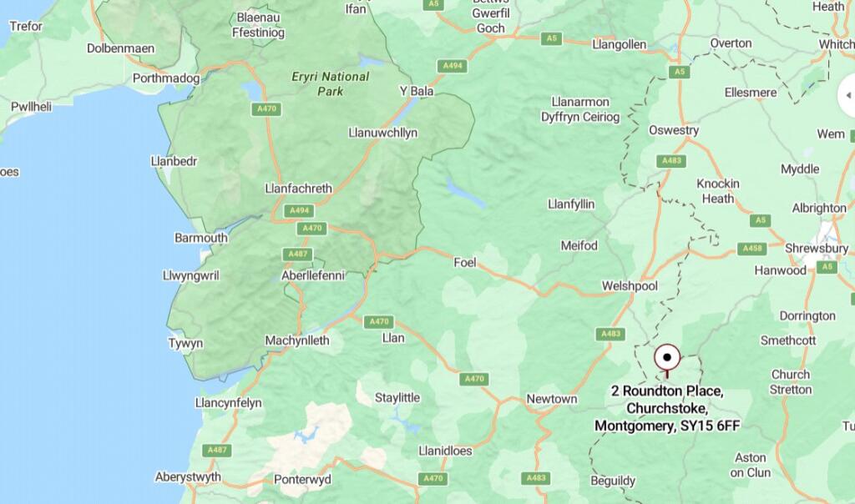The width and height of the screenshot is (855, 504).
Task: Click the Shrewsbury town label
Action: 817,249
